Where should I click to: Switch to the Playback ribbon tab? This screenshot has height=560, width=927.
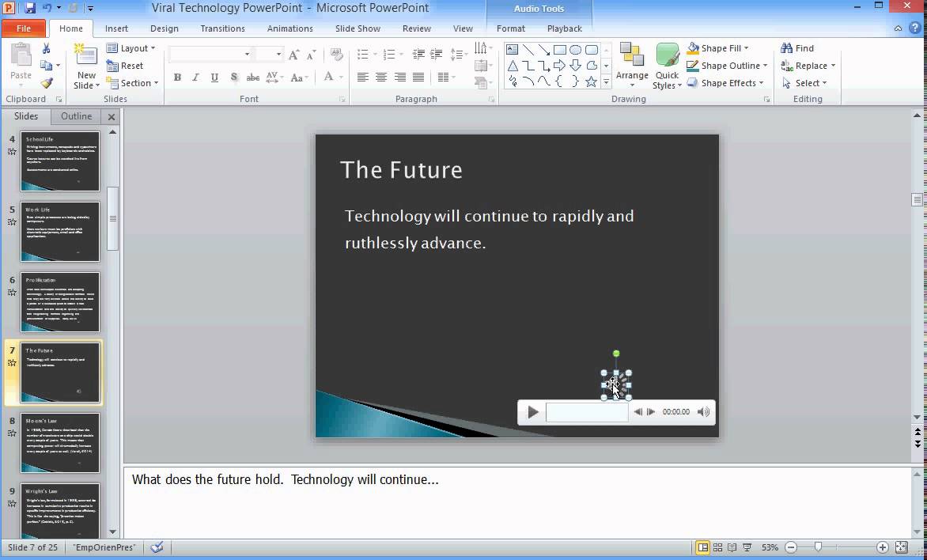(x=565, y=28)
